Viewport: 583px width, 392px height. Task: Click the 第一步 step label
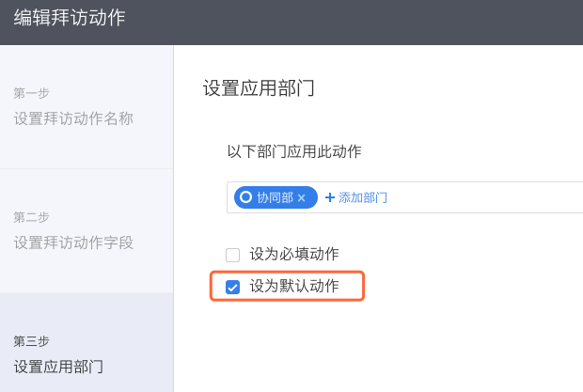pyautogui.click(x=31, y=93)
